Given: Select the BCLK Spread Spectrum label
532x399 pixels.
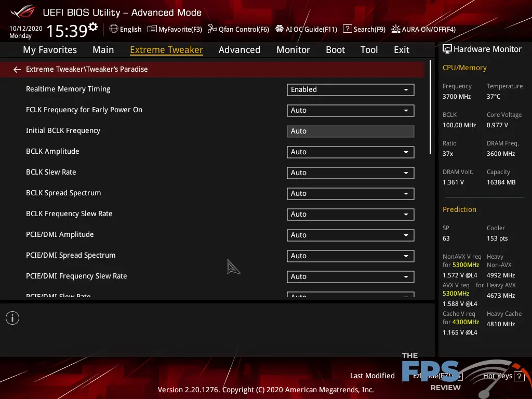Looking at the screenshot, I should (x=63, y=193).
